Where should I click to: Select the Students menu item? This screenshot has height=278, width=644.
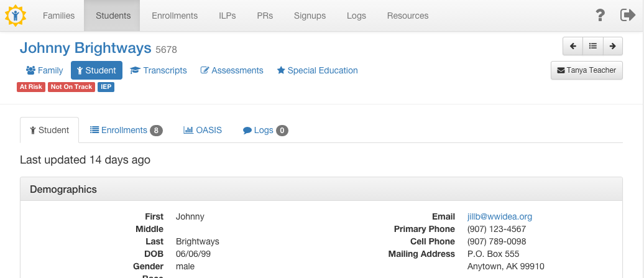pos(113,16)
